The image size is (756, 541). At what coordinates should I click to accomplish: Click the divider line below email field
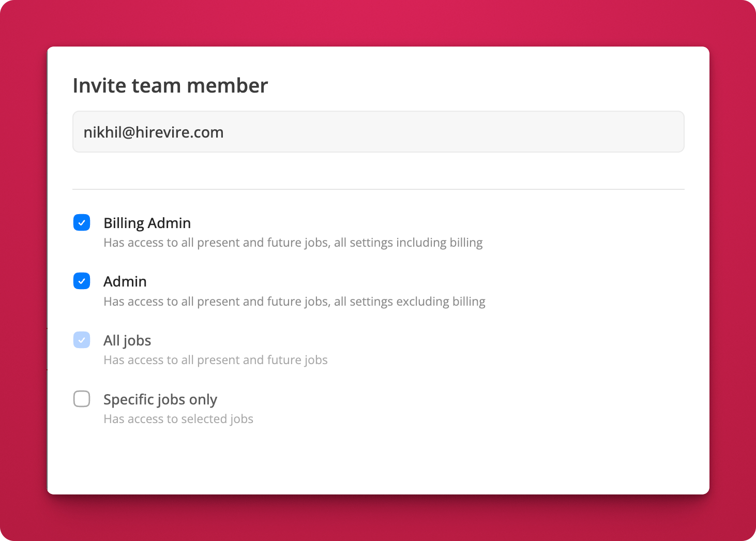(x=378, y=189)
